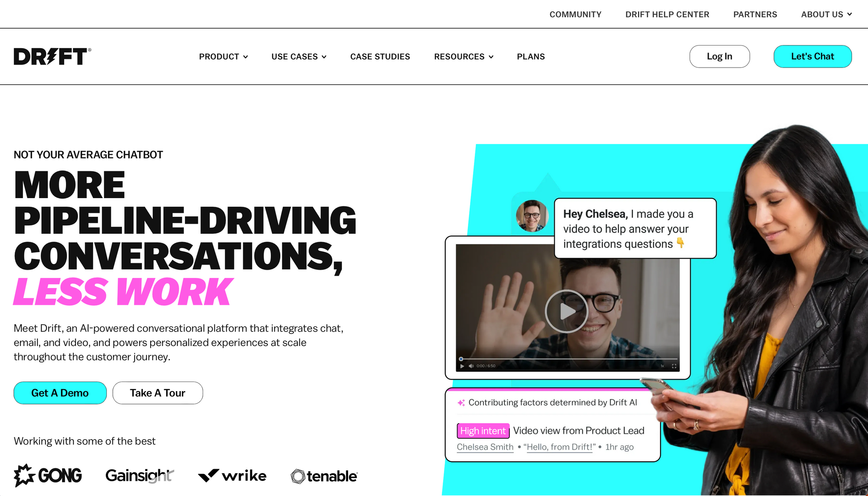This screenshot has height=496, width=868.
Task: Play the integration questions video
Action: [567, 308]
